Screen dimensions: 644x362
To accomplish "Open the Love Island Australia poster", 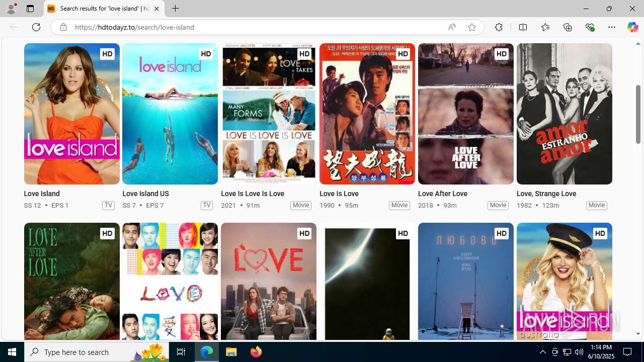I will click(565, 282).
